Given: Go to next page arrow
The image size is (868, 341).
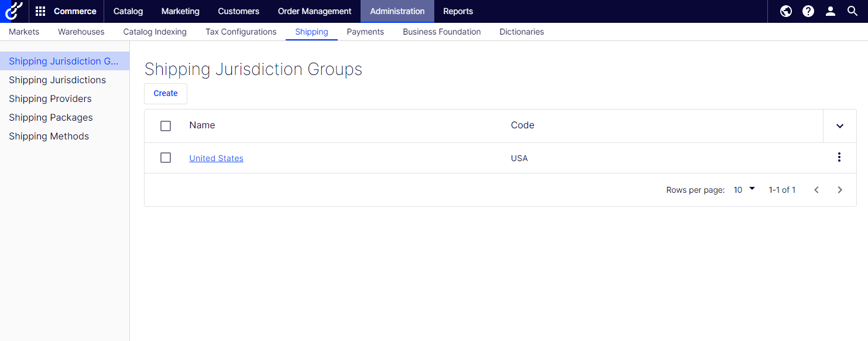Looking at the screenshot, I should 840,190.
